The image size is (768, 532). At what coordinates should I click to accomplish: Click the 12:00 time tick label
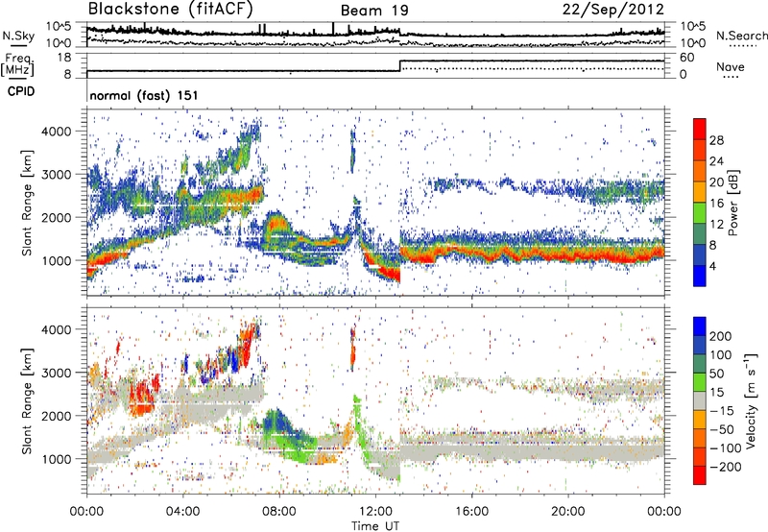[375, 512]
